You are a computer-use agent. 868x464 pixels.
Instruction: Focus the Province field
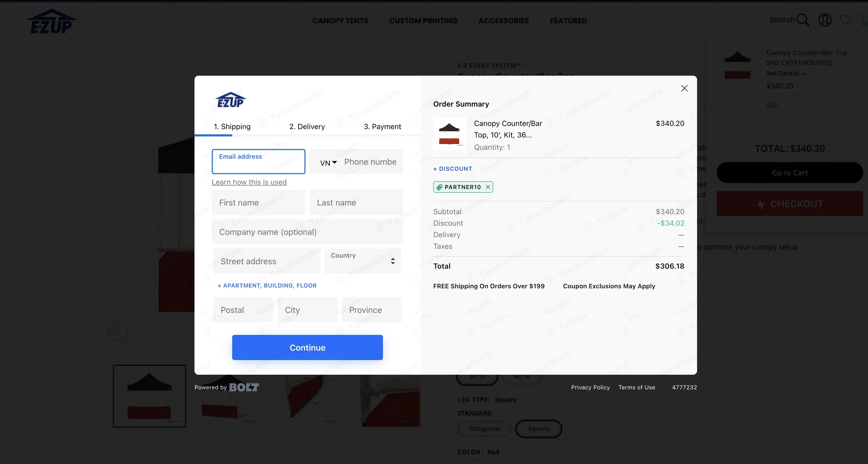[x=372, y=310]
